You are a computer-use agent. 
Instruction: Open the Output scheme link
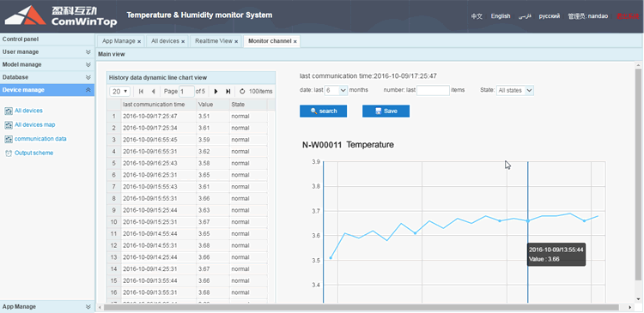[34, 153]
